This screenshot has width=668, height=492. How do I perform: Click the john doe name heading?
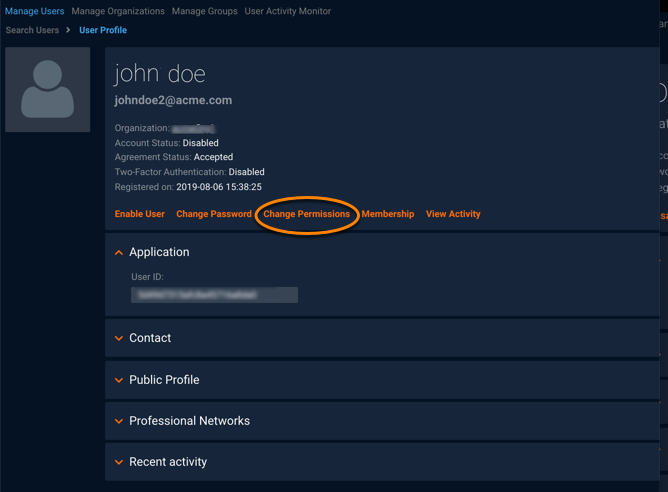(160, 74)
